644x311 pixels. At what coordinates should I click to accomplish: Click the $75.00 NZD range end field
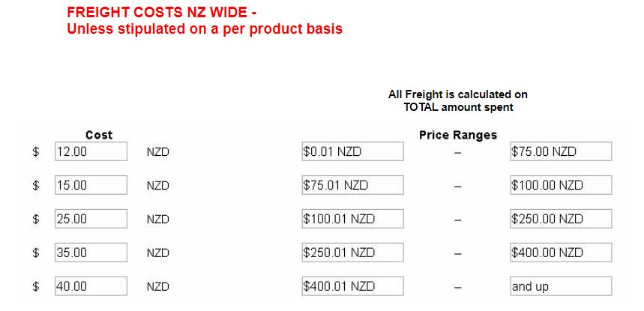(561, 151)
